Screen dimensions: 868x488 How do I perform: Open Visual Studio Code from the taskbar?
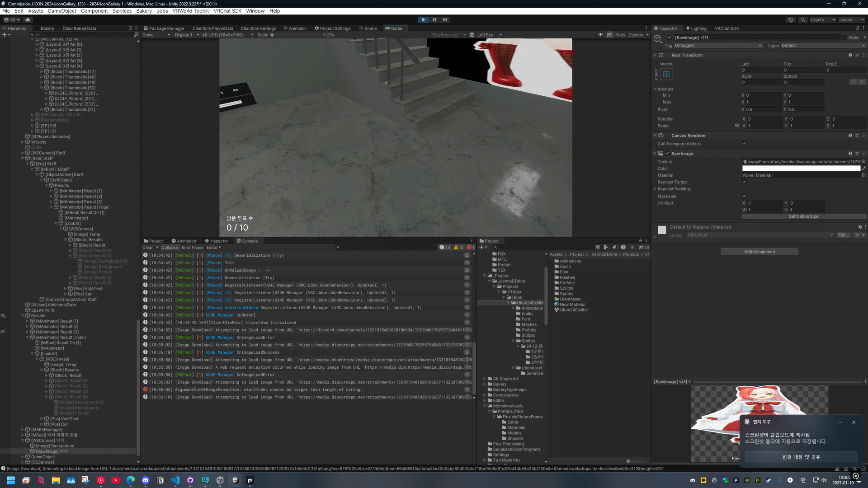[x=175, y=480]
